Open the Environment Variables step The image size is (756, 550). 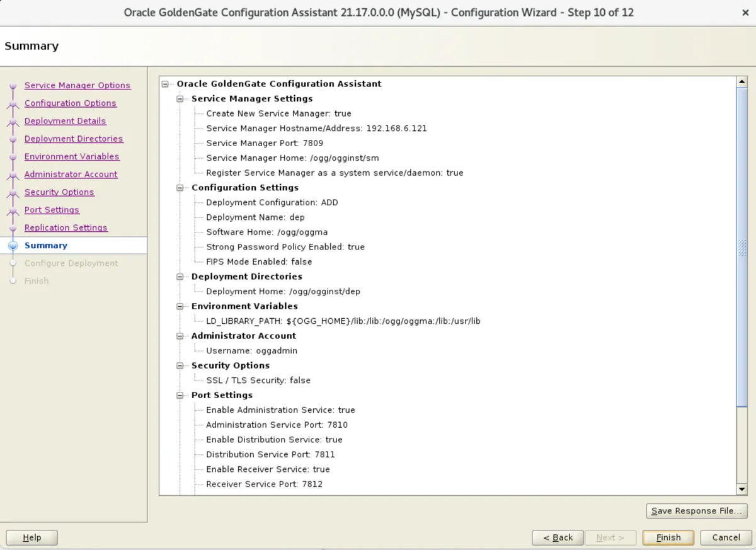click(x=71, y=156)
